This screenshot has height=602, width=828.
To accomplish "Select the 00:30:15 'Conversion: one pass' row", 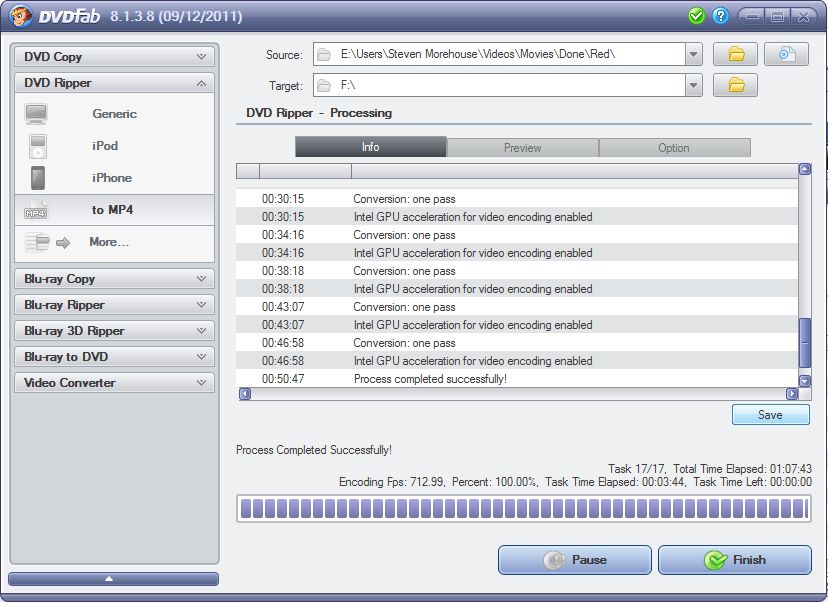I will coord(517,199).
